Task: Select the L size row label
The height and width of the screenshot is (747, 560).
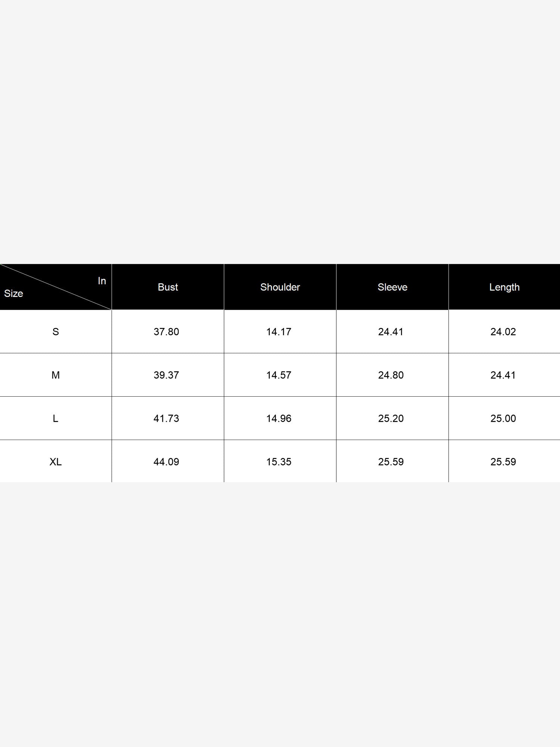Action: [x=56, y=418]
